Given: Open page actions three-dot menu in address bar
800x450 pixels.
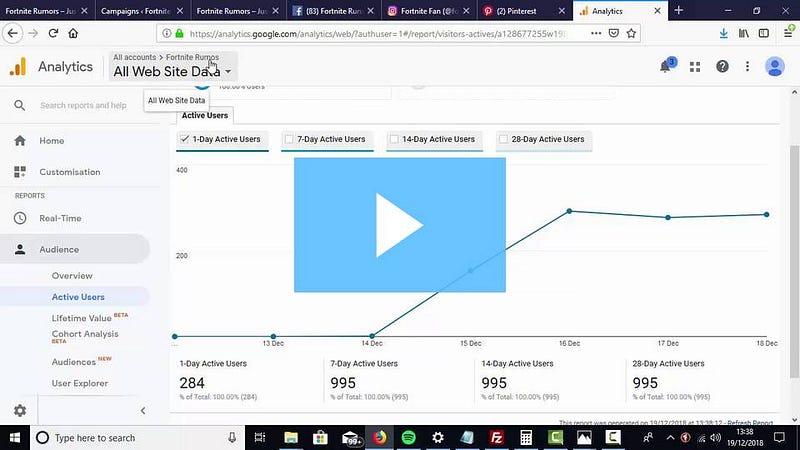Looking at the screenshot, I should click(x=596, y=33).
